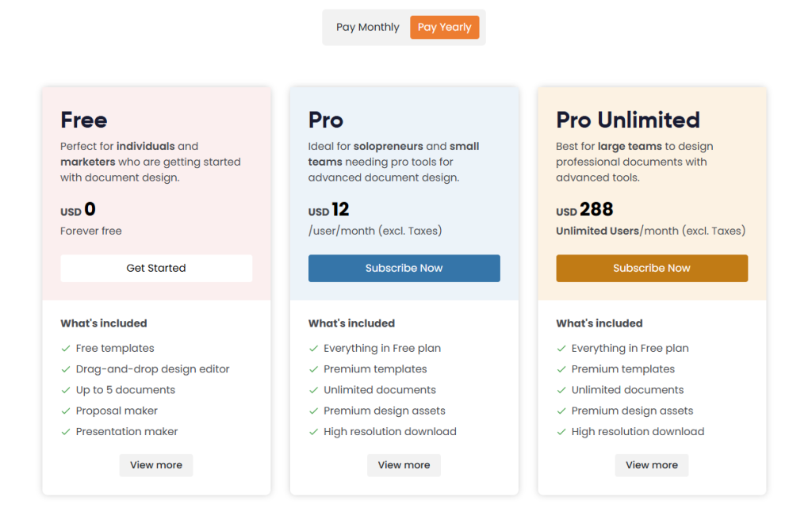Click the checkmark next to Drag-and-drop design editor

coord(65,369)
